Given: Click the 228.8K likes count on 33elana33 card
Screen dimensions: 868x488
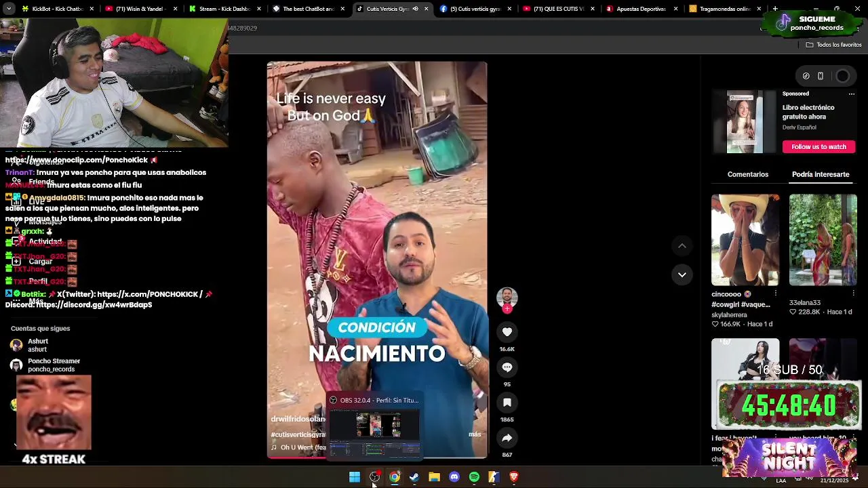Looking at the screenshot, I should click(x=809, y=312).
